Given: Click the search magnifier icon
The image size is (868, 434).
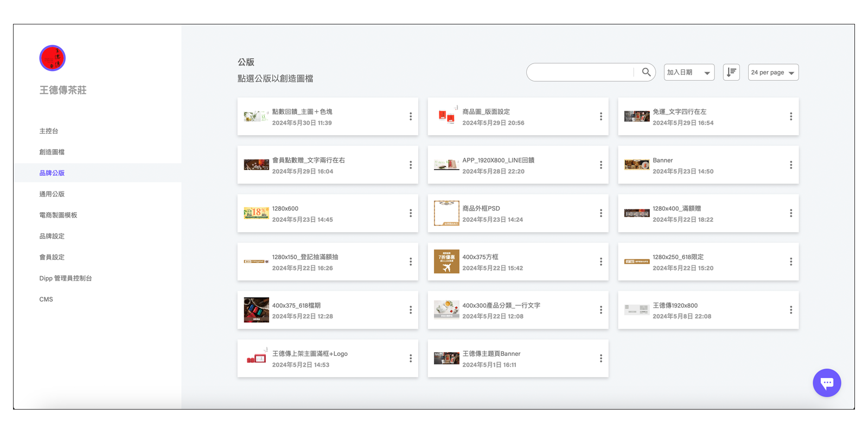Looking at the screenshot, I should pos(646,72).
